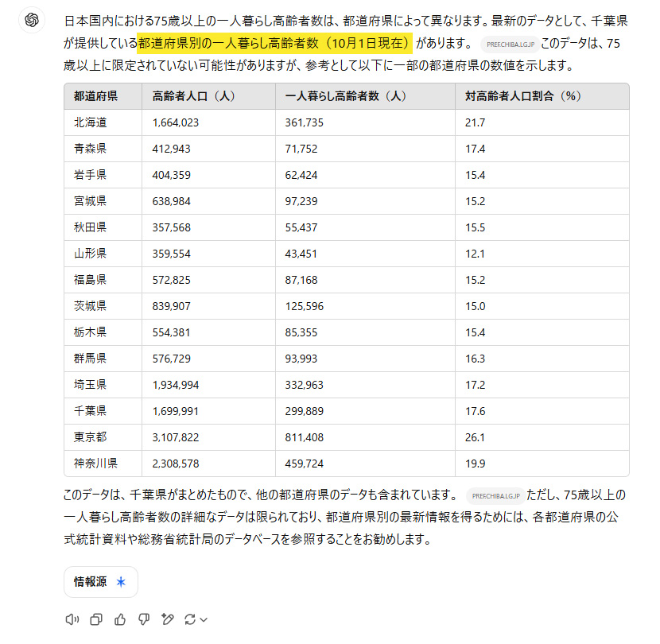The height and width of the screenshot is (644, 660).
Task: Open the model switch chevron dropdown
Action: tap(204, 619)
